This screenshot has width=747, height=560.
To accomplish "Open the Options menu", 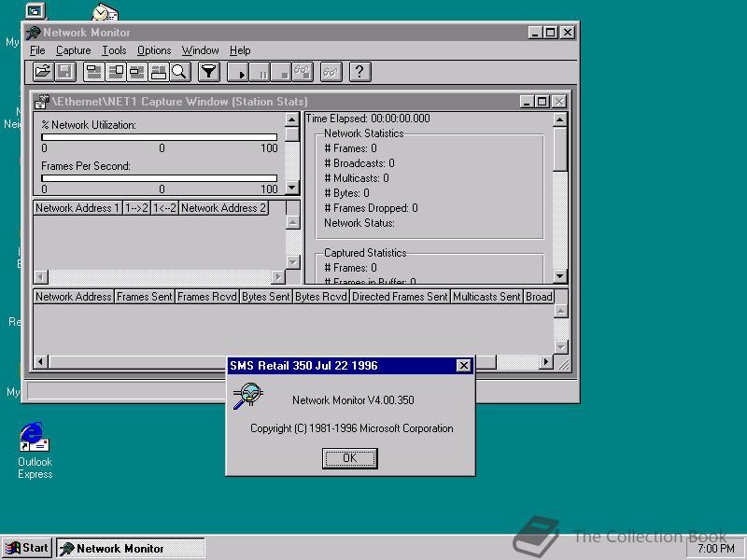I will tap(154, 50).
